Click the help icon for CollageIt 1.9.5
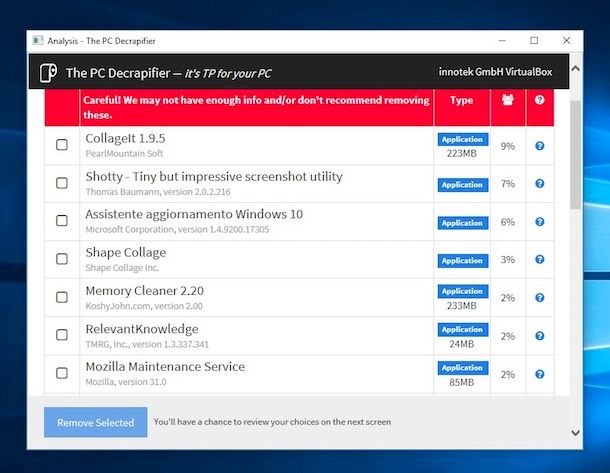The width and height of the screenshot is (610, 473). point(540,146)
